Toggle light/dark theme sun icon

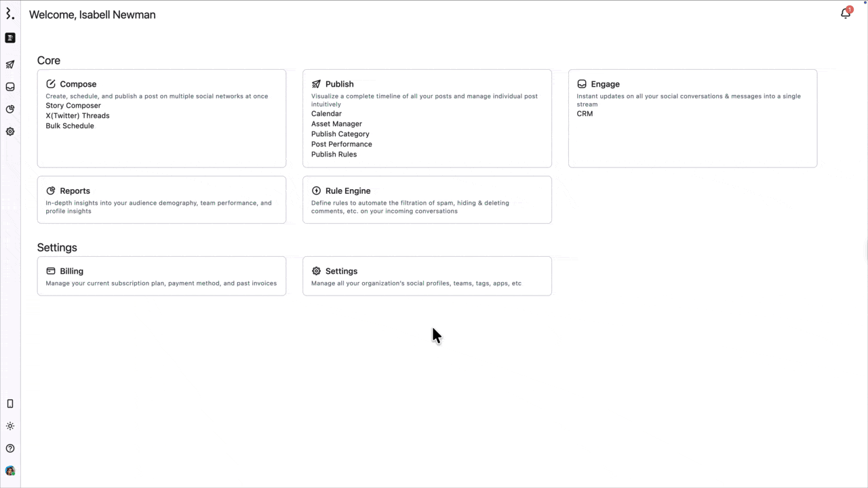coord(10,426)
